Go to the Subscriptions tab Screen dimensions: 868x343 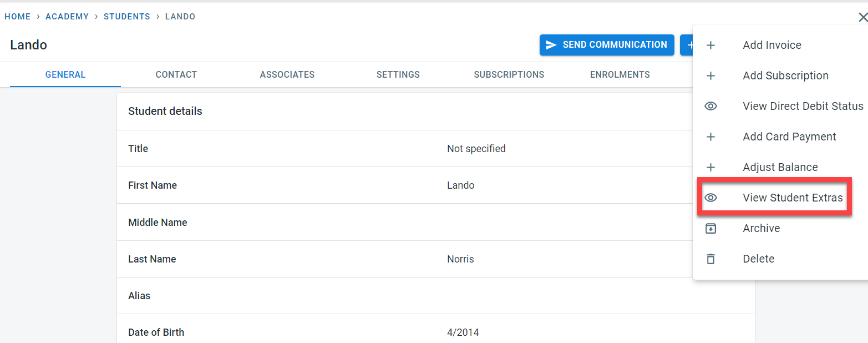[x=509, y=74]
